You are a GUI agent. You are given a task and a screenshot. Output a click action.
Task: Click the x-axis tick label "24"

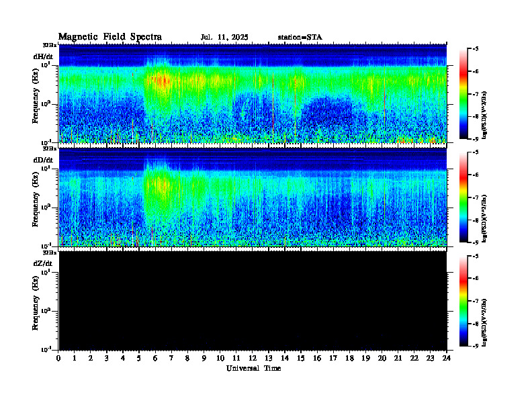tap(447, 358)
